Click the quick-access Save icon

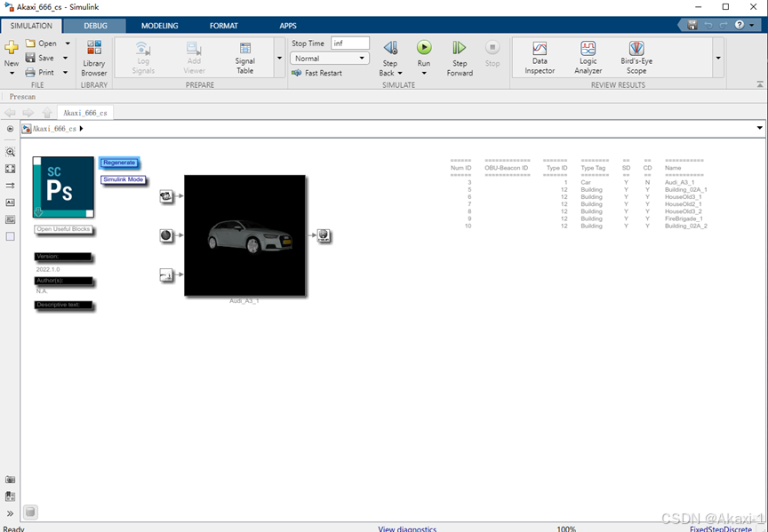pyautogui.click(x=692, y=25)
